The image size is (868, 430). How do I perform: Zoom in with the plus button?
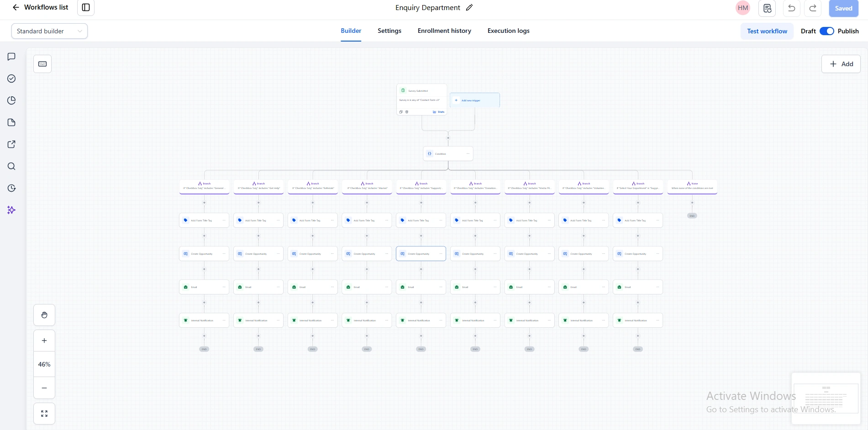pos(44,341)
